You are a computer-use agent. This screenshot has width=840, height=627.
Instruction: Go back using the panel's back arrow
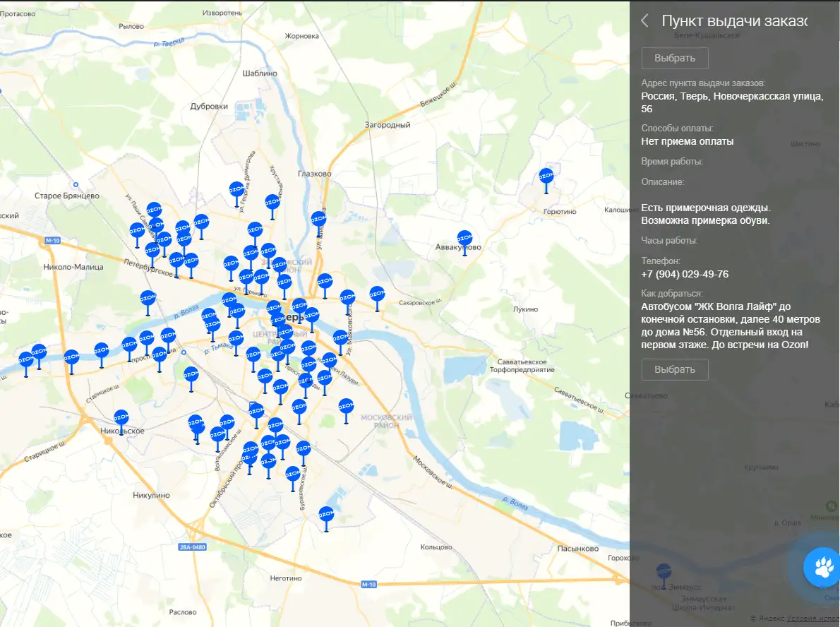[645, 21]
